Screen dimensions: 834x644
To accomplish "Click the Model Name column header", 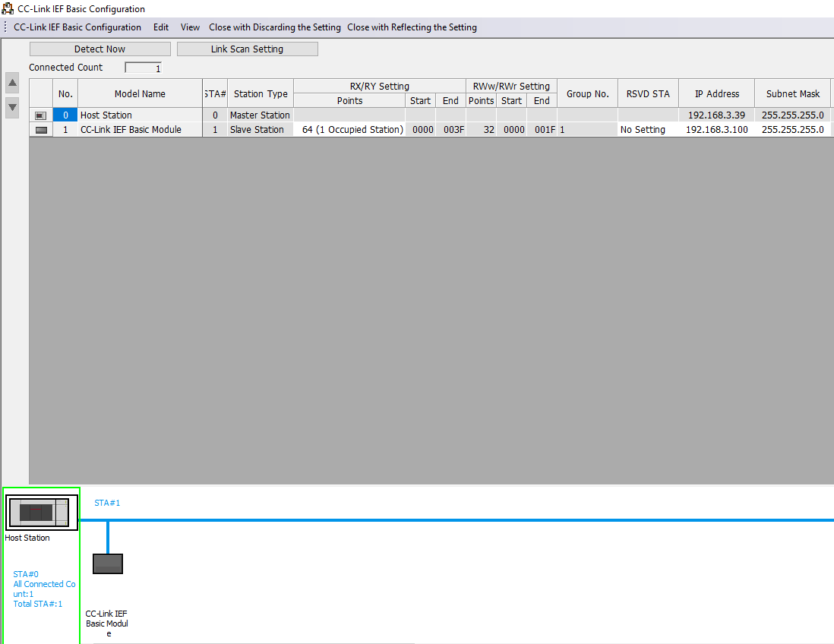I will (x=140, y=93).
